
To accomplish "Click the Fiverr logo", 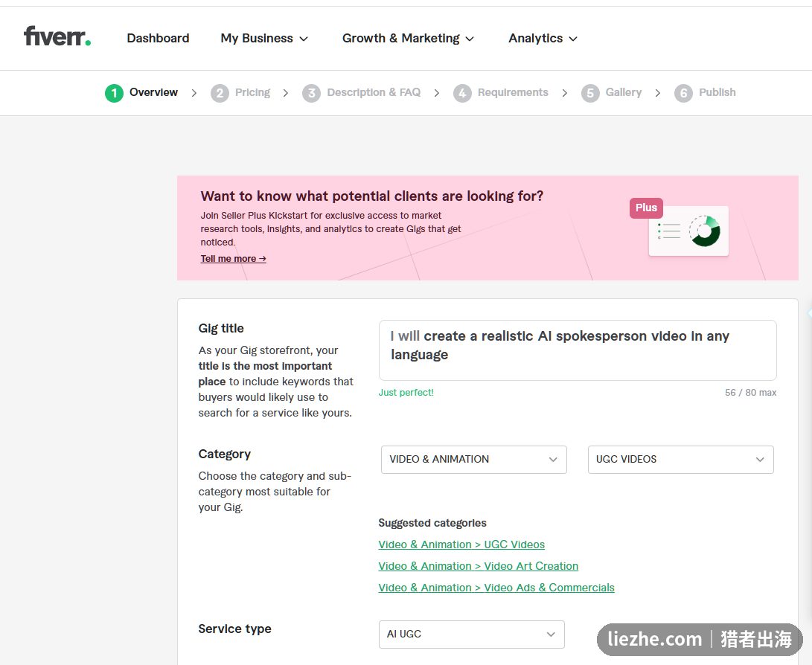I will (x=57, y=36).
